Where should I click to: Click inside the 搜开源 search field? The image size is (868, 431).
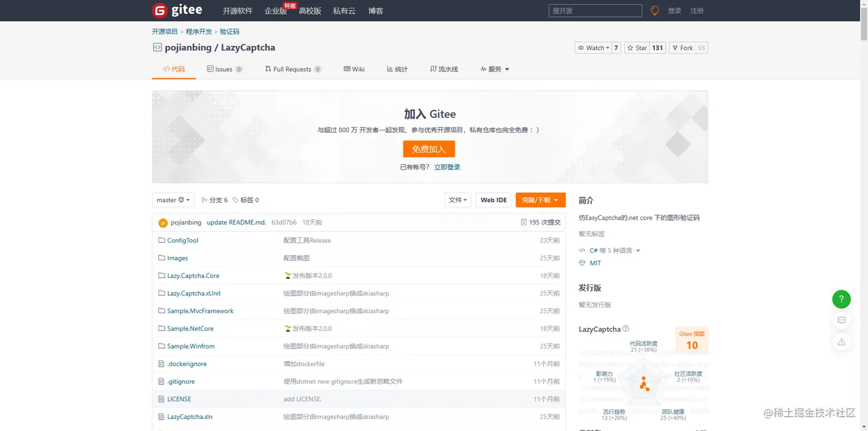(x=595, y=10)
